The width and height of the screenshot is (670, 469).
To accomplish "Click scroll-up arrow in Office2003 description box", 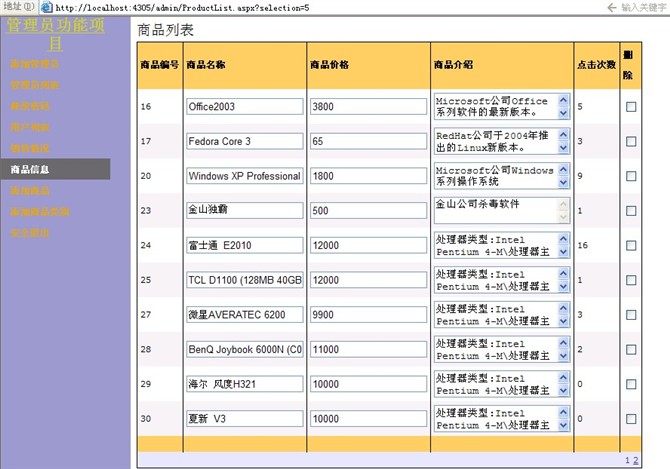I will tap(564, 100).
